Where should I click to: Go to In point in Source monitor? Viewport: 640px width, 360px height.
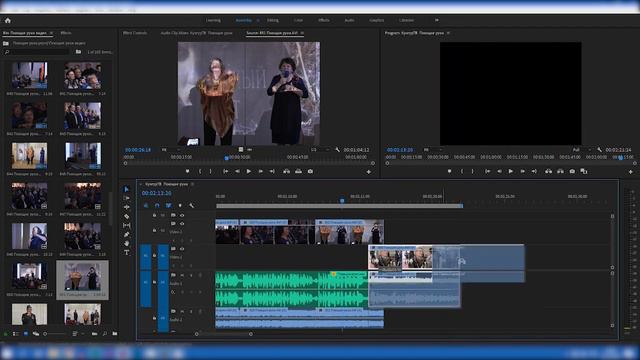(x=226, y=171)
